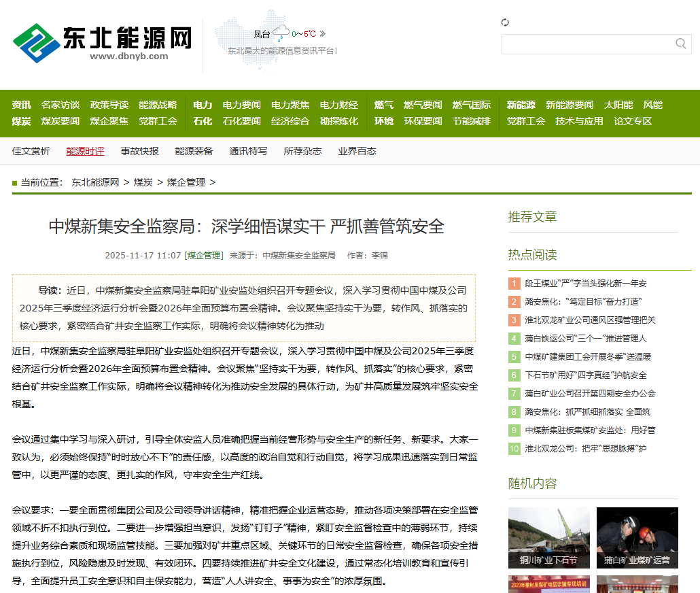This screenshot has width=700, height=593.
Task: Open the 蒲白矿业煤矿运营 thumbnail
Action: pos(637,537)
